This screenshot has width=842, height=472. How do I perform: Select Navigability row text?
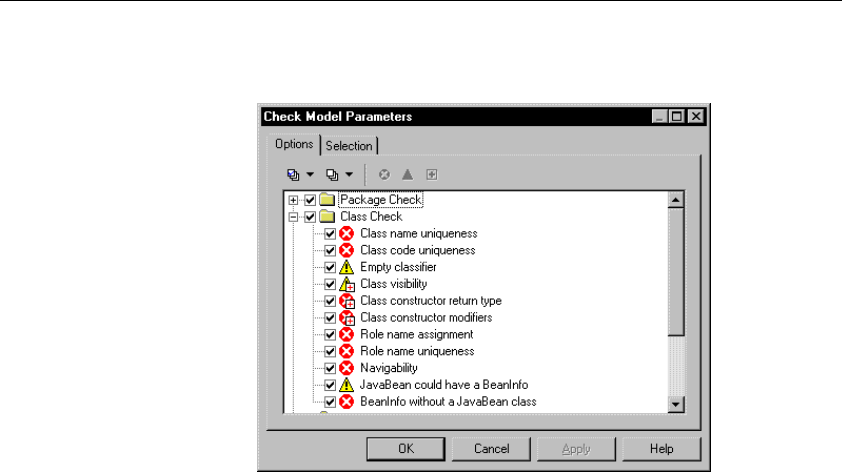389,368
